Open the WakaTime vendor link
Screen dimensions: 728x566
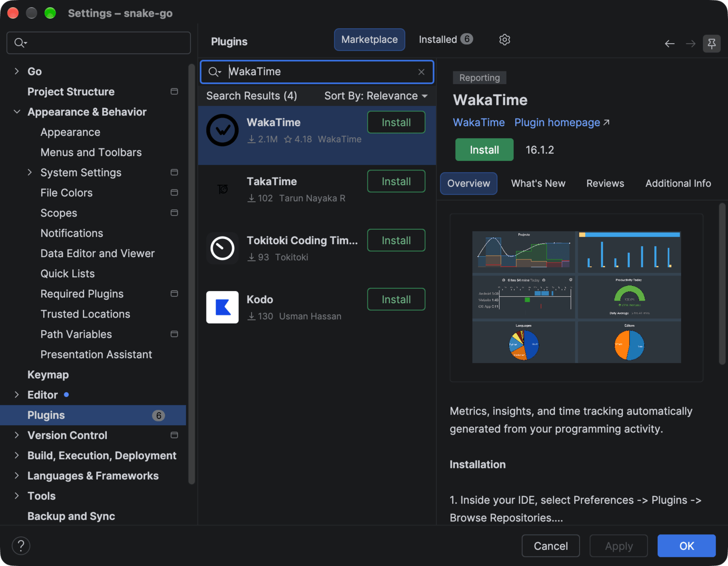click(479, 123)
